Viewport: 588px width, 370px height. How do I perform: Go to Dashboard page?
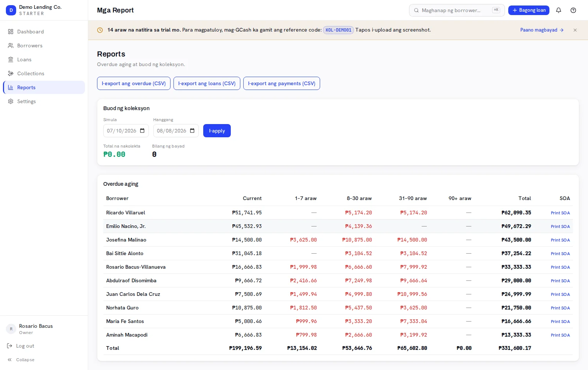(x=44, y=32)
